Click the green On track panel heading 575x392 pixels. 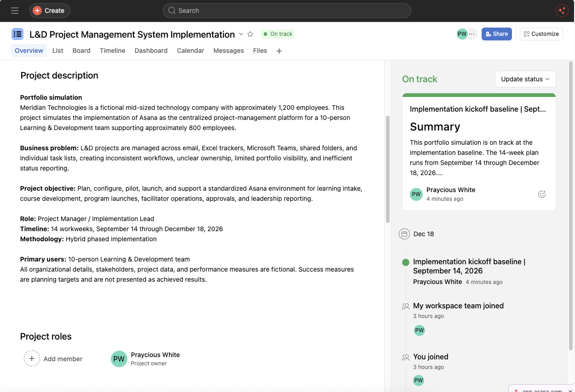420,79
